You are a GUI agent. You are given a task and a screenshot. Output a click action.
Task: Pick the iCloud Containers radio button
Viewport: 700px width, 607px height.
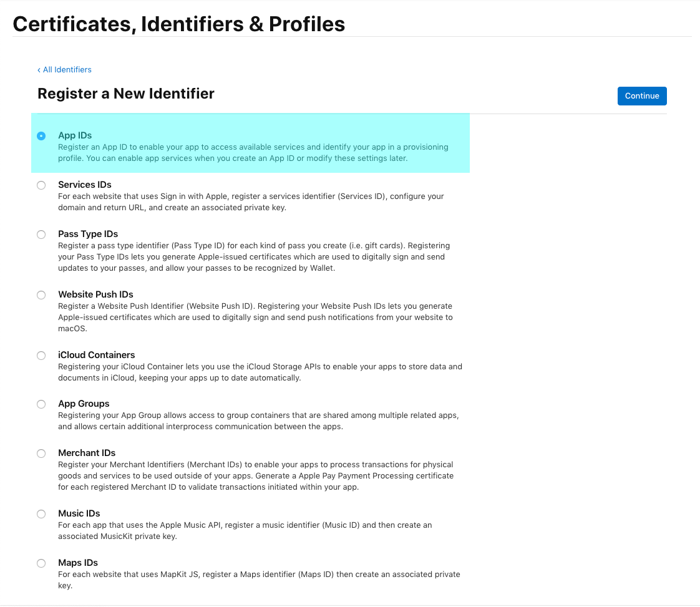tap(41, 356)
